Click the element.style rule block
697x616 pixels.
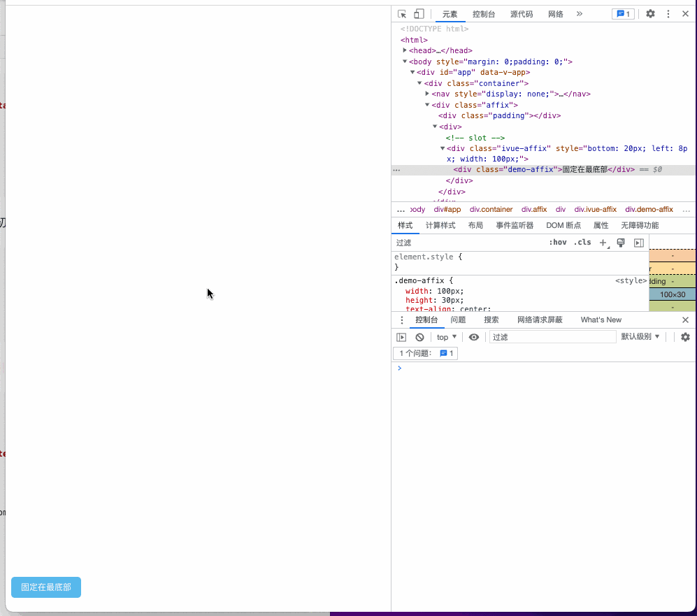point(520,262)
